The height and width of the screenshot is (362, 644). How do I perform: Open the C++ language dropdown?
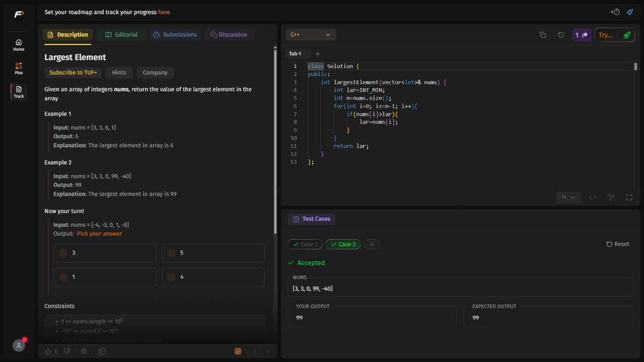[310, 34]
